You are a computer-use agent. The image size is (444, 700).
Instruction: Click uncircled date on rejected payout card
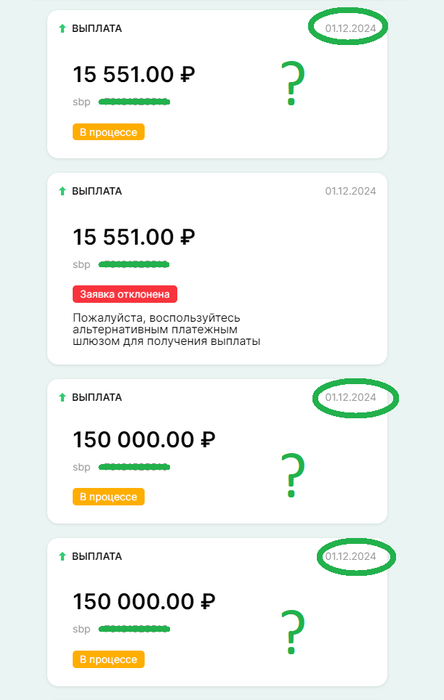350,191
